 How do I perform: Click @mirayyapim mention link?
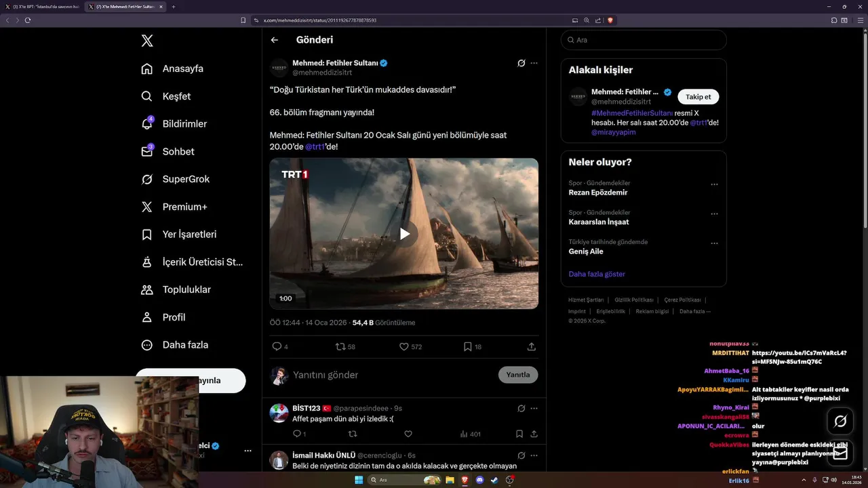614,132
